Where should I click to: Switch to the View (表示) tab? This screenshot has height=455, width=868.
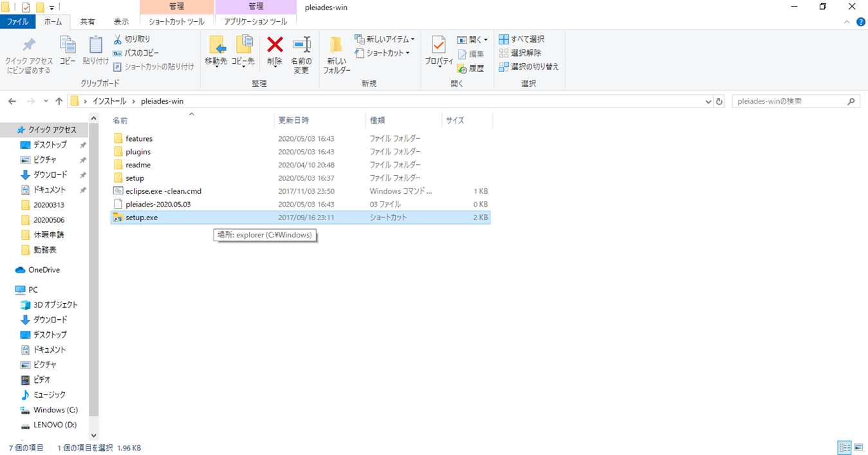121,21
